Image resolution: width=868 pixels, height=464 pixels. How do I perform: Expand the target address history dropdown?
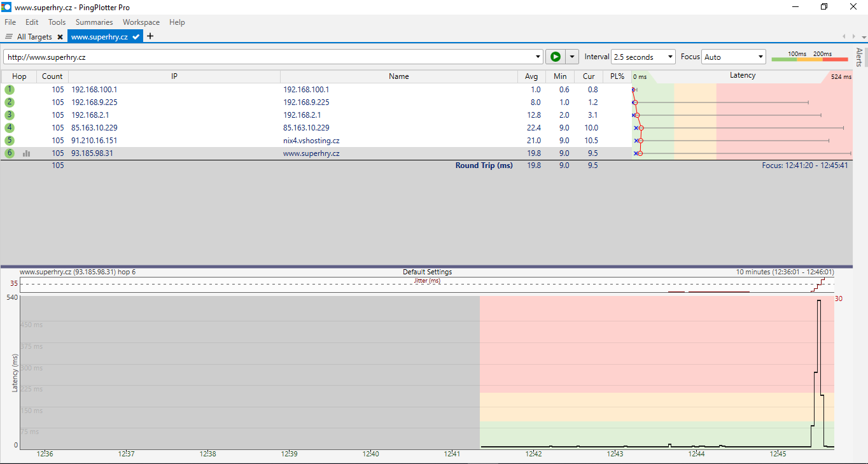[x=538, y=57]
